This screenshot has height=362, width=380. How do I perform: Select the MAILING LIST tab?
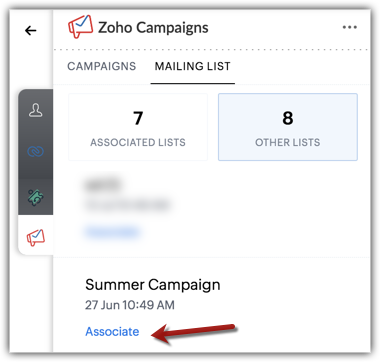point(193,66)
